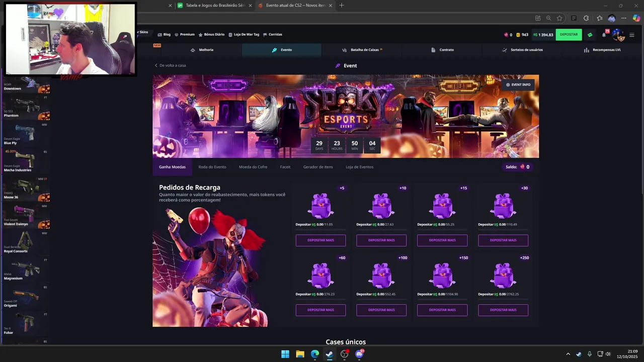Switch to the Faceit event tab
Viewport: 644px width, 362px height.
[285, 167]
